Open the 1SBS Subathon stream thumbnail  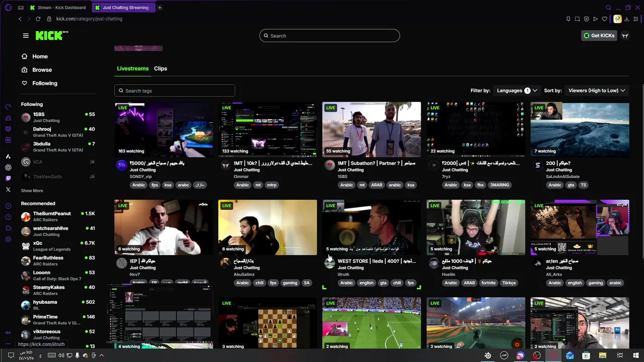click(371, 130)
